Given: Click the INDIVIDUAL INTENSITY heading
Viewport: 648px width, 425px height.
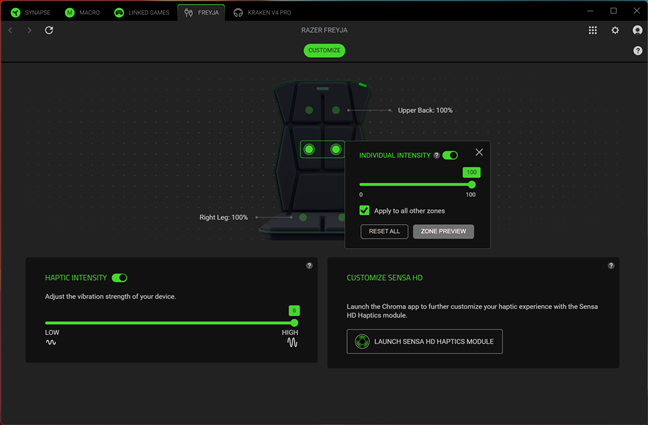Looking at the screenshot, I should pos(395,155).
